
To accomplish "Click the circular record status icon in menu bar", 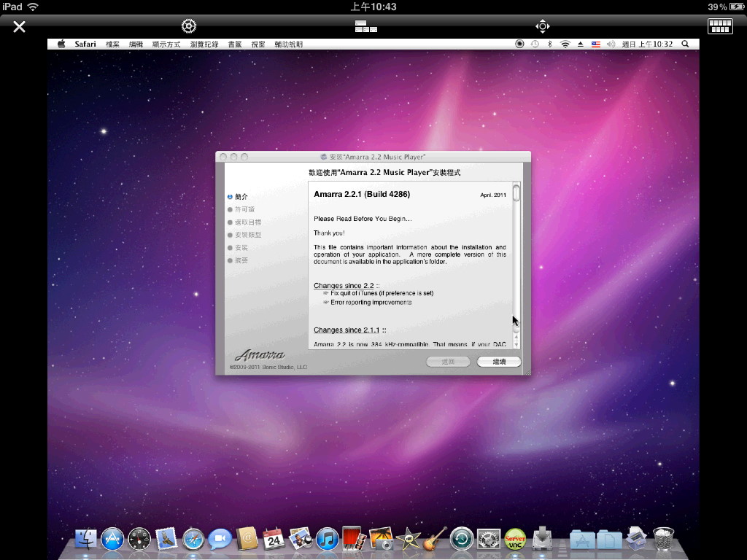I will 519,44.
